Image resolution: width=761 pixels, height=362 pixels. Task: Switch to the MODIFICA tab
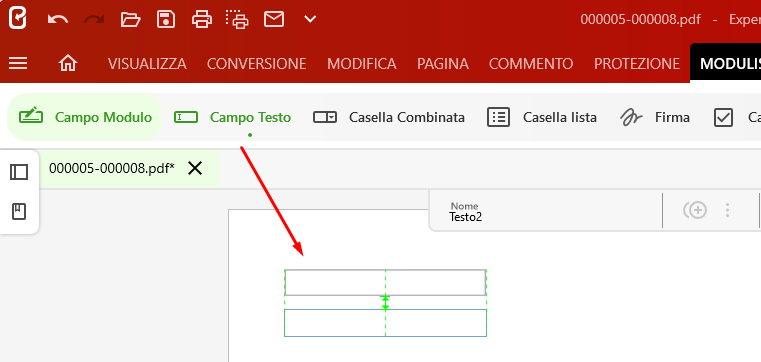pyautogui.click(x=362, y=64)
